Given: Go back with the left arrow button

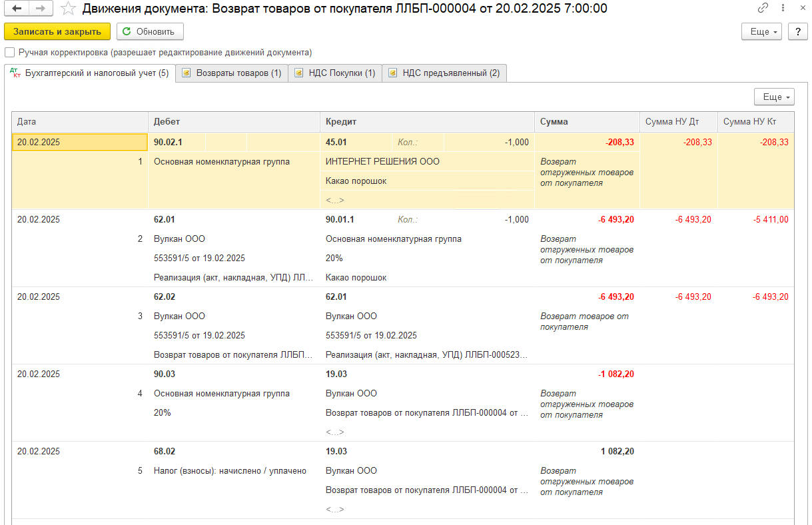Looking at the screenshot, I should 17,9.
